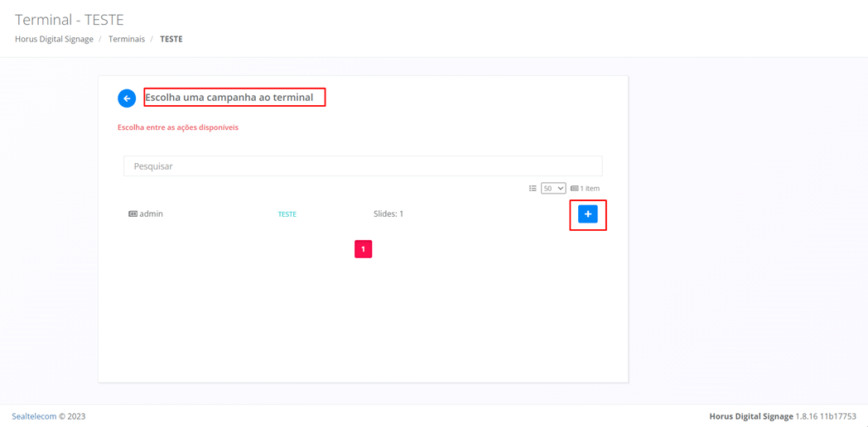Viewport: 868px width, 427px height.
Task: Click the TESTE breadcrumb item
Action: [x=171, y=39]
